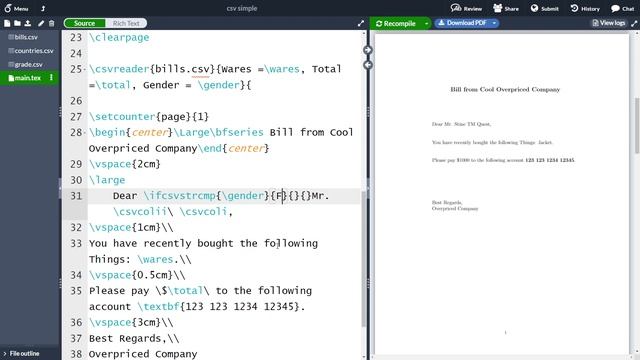
Task: Go to code location in PDF arrow
Action: coord(367,50)
